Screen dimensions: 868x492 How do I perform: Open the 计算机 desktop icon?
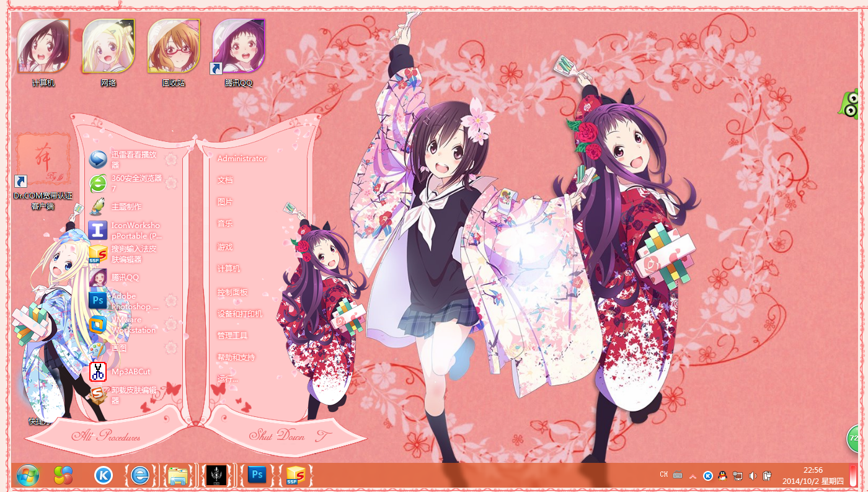(x=43, y=53)
